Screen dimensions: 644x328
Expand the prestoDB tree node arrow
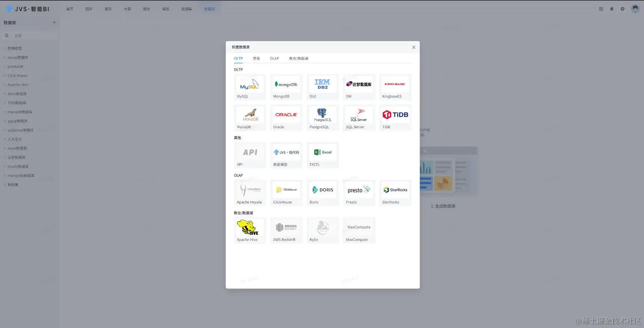[x=5, y=66]
